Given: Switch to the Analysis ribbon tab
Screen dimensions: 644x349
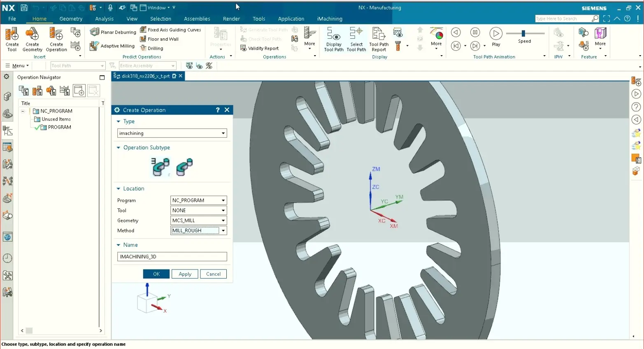Looking at the screenshot, I should pos(104,19).
